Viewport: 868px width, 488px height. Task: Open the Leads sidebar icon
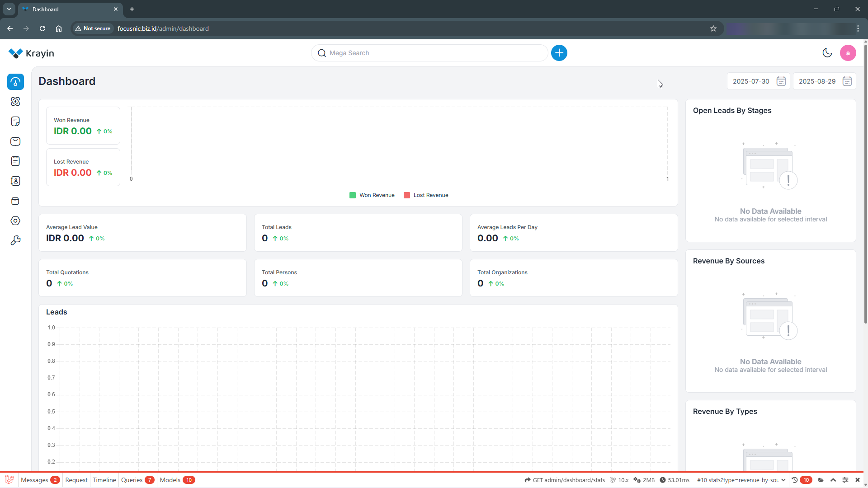(x=15, y=102)
